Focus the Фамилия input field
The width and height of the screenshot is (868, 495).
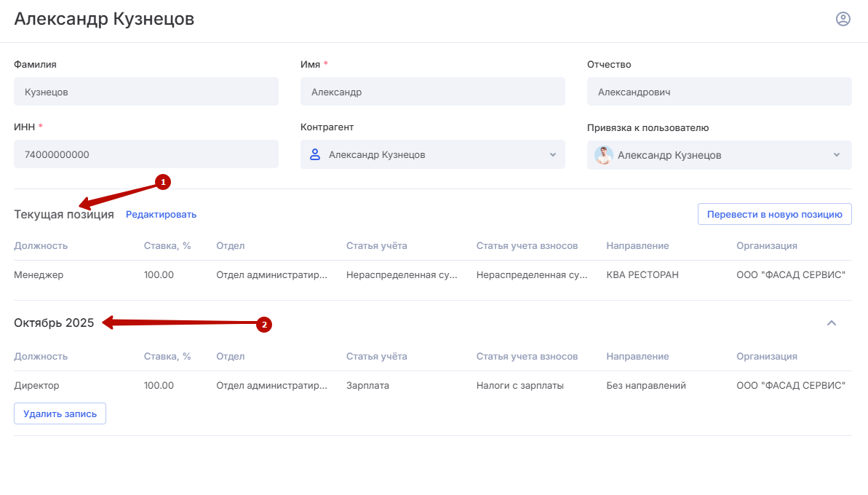coord(146,92)
